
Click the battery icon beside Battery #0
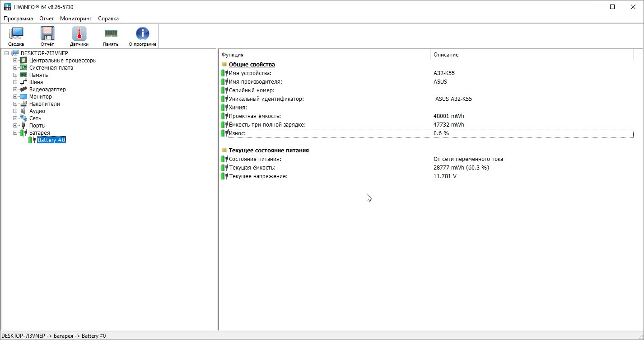(x=32, y=140)
